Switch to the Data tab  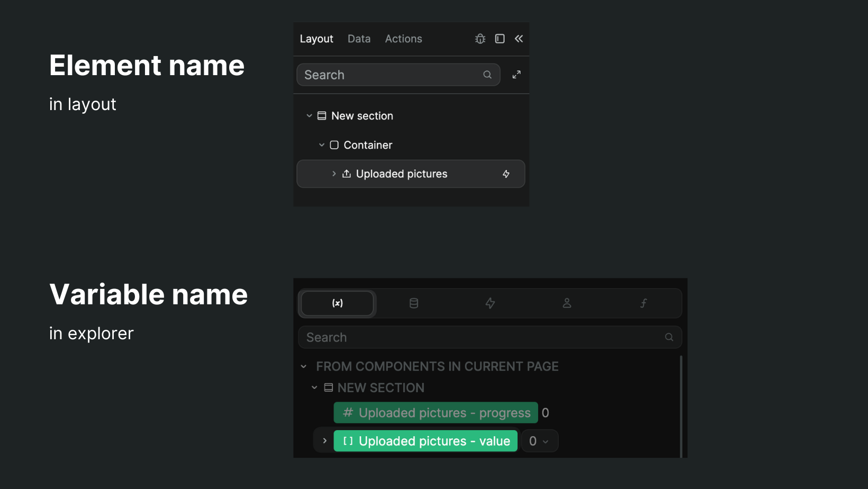(x=359, y=39)
